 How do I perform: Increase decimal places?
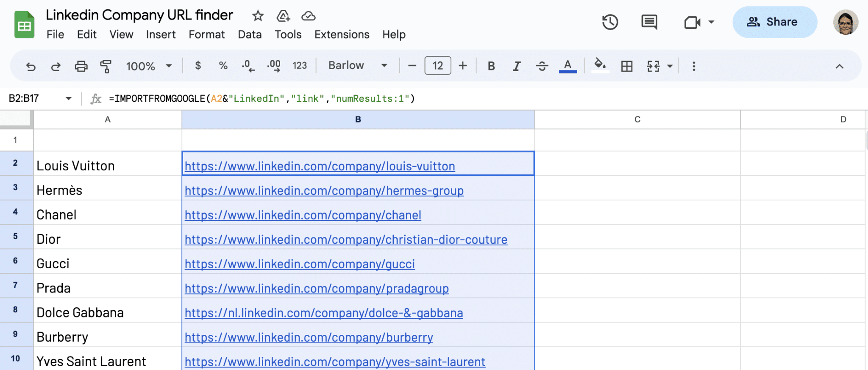[274, 66]
